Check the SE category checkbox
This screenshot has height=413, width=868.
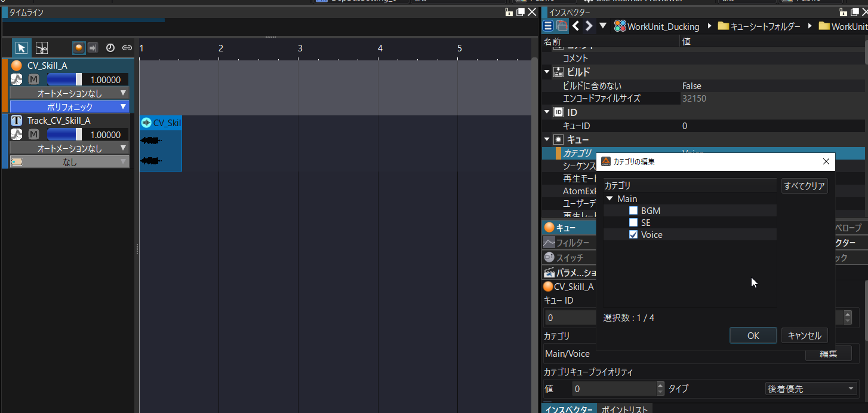coord(633,222)
